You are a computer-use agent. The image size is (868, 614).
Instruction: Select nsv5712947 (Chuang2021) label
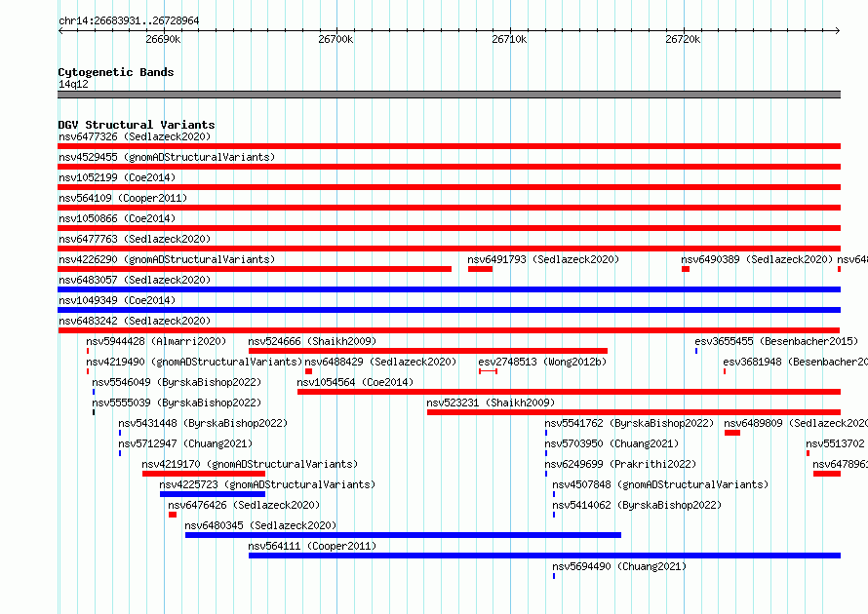[x=185, y=443]
